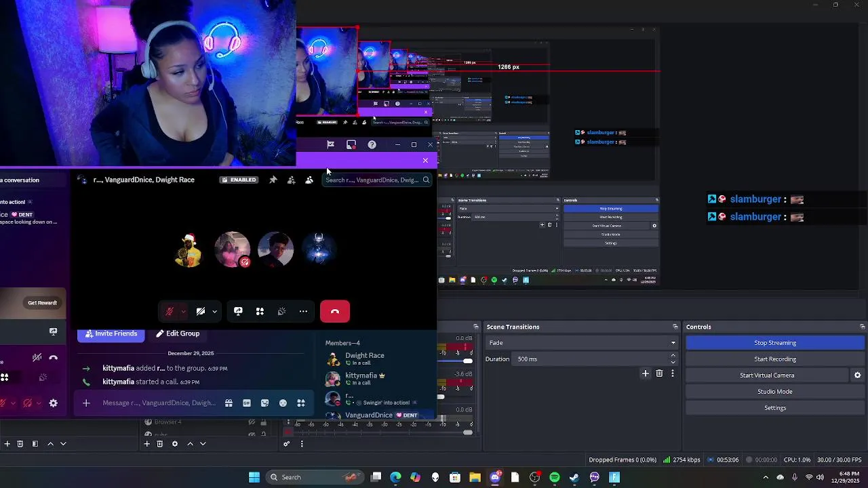Open Fade transition dropdown in OBS
The image size is (868, 488).
pos(581,343)
